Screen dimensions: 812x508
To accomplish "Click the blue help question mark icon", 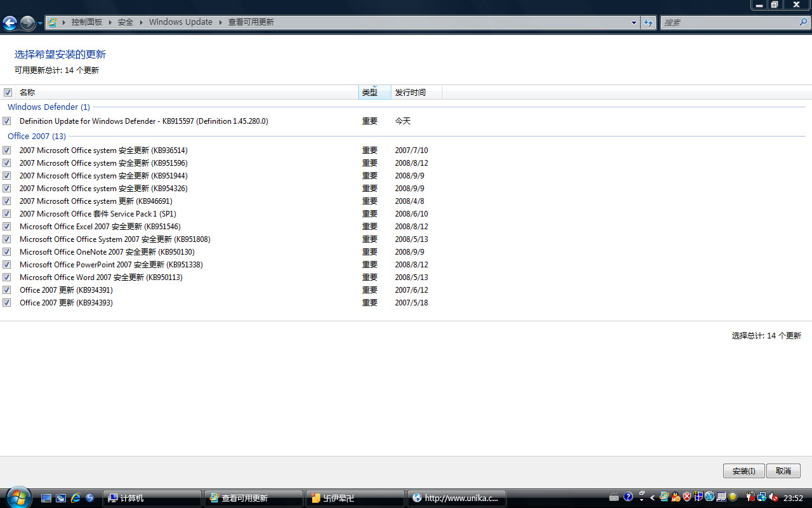I will click(x=629, y=497).
